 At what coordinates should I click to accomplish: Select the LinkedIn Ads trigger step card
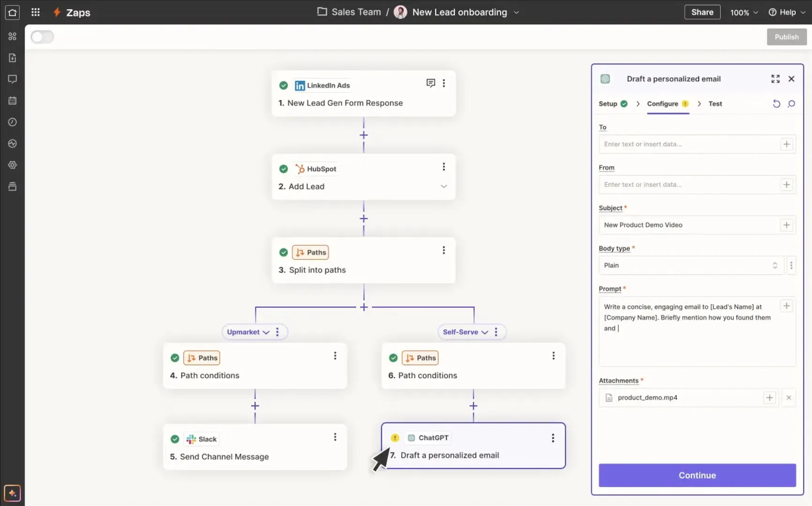(x=363, y=93)
